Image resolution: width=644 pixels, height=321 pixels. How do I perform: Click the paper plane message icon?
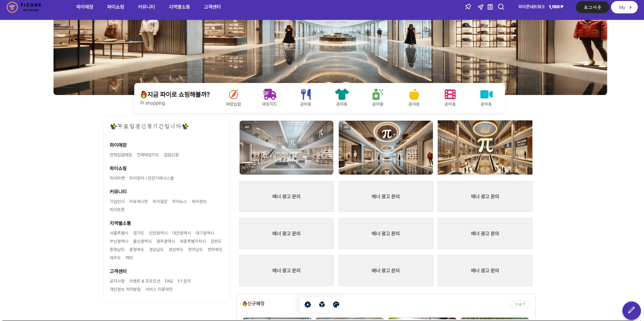tap(481, 7)
